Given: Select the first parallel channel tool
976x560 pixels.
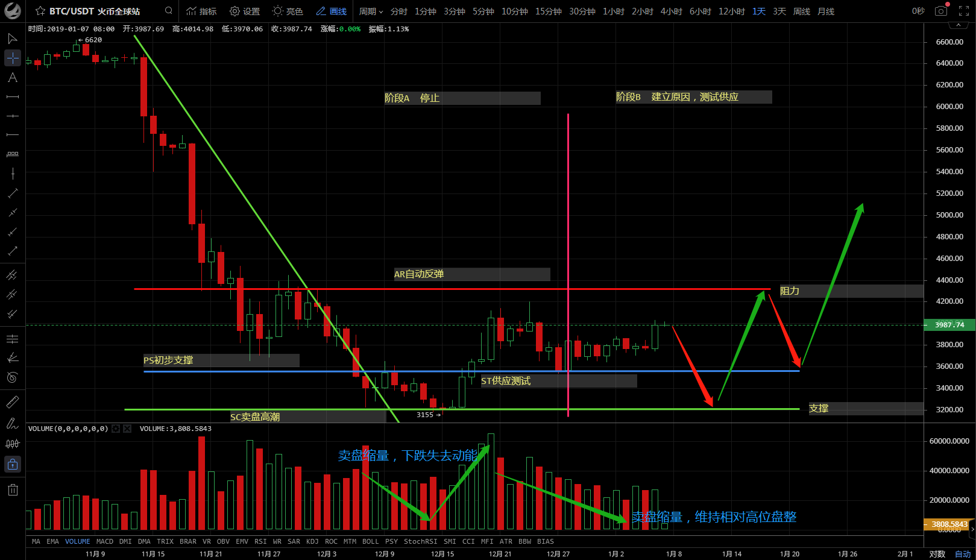Looking at the screenshot, I should point(12,275).
